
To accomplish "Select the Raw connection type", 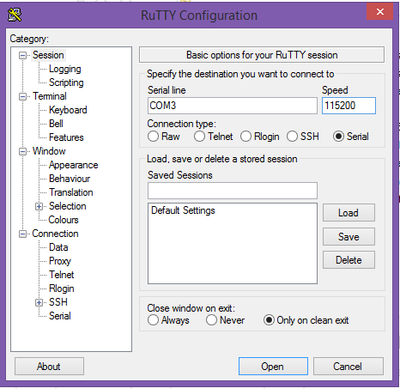I will 164,136.
